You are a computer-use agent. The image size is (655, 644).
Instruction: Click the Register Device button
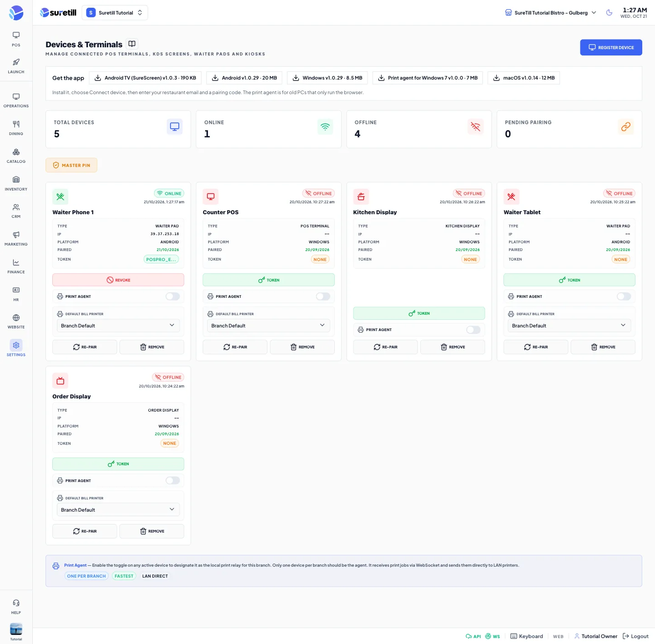click(x=611, y=47)
